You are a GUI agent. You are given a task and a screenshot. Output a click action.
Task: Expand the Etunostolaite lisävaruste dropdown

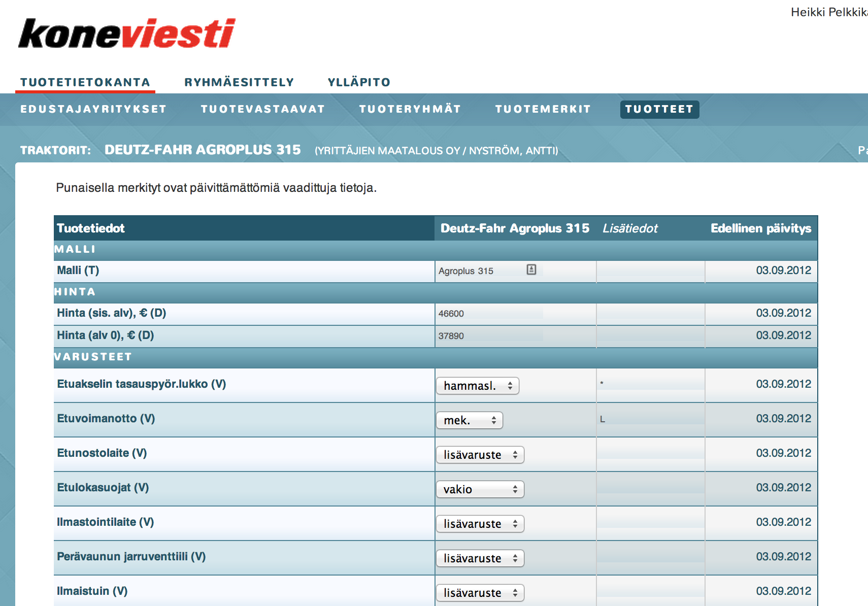click(480, 455)
